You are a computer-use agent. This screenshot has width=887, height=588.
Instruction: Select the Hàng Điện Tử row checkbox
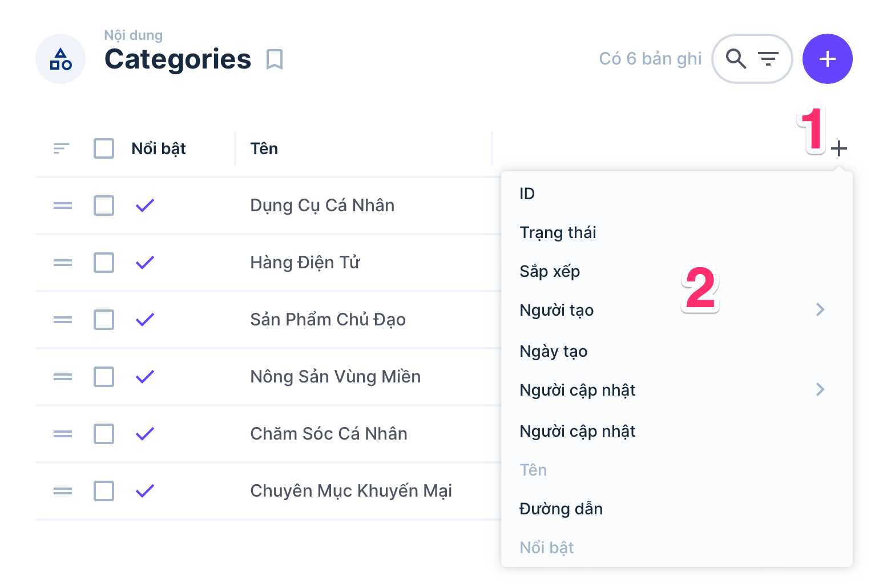(x=104, y=263)
